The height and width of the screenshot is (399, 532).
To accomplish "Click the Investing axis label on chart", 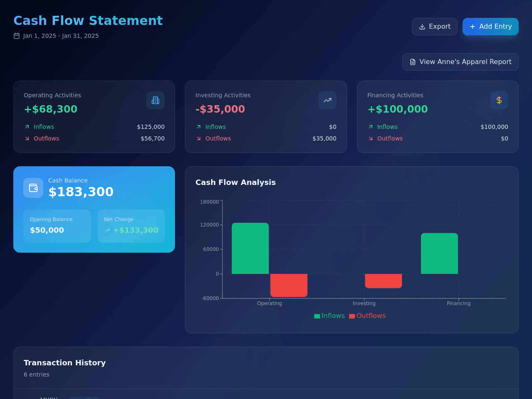I will (364, 303).
